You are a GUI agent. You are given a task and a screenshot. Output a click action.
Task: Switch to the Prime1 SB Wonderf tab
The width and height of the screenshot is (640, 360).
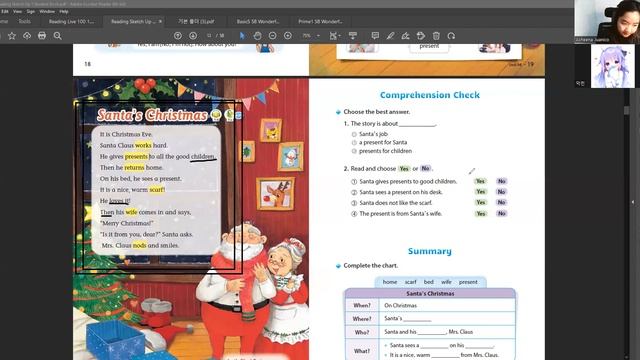click(x=320, y=21)
